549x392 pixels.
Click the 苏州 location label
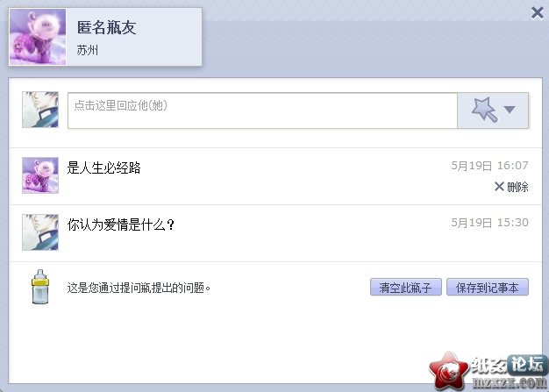[x=88, y=50]
